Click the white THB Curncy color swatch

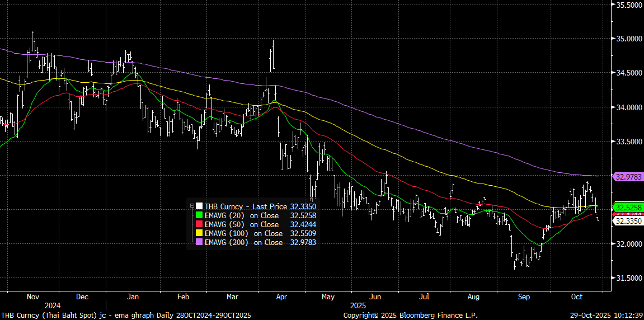click(199, 206)
